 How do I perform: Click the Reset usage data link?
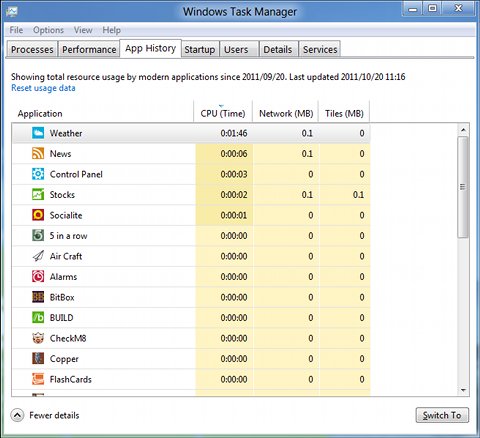pos(43,88)
